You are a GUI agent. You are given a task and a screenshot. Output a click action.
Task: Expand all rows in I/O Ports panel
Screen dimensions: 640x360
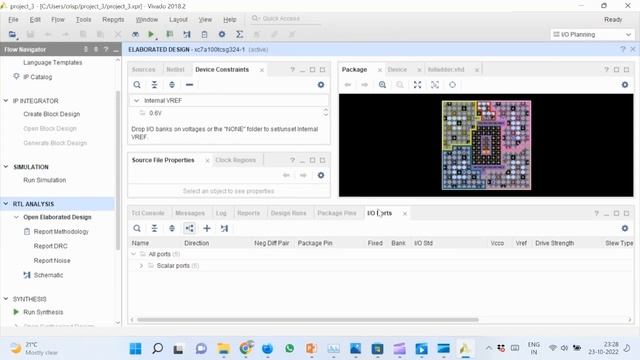[x=172, y=228]
